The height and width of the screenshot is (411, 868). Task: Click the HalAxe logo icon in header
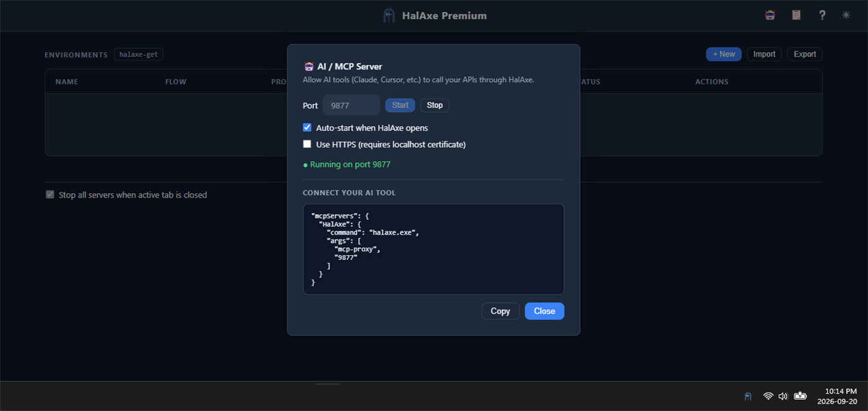pyautogui.click(x=389, y=16)
